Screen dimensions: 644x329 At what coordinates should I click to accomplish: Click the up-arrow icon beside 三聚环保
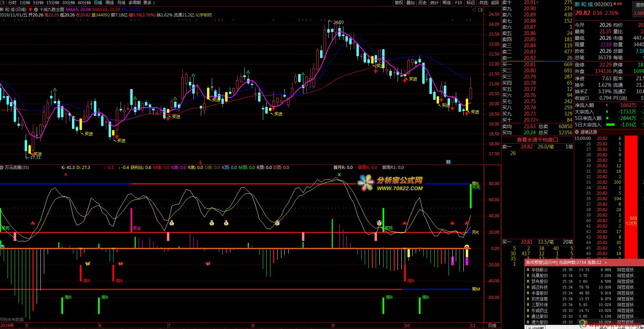(528, 305)
